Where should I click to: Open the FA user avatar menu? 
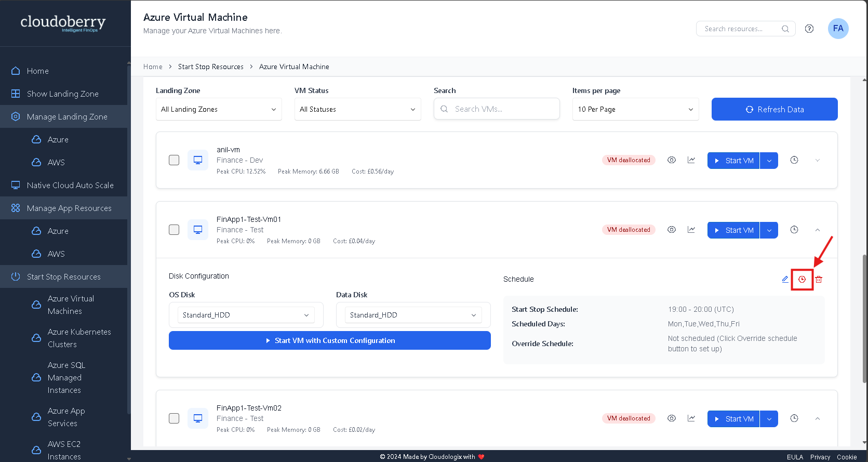pyautogui.click(x=838, y=29)
